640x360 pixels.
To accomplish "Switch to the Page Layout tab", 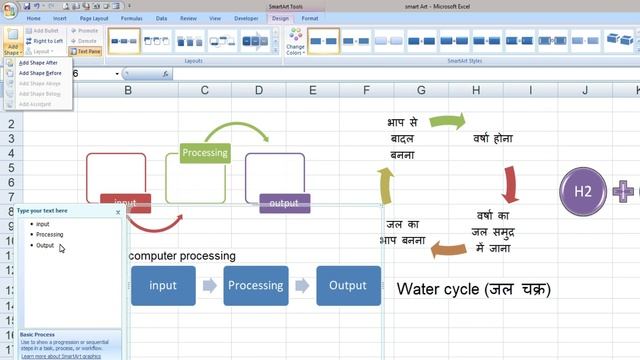I will pos(94,18).
